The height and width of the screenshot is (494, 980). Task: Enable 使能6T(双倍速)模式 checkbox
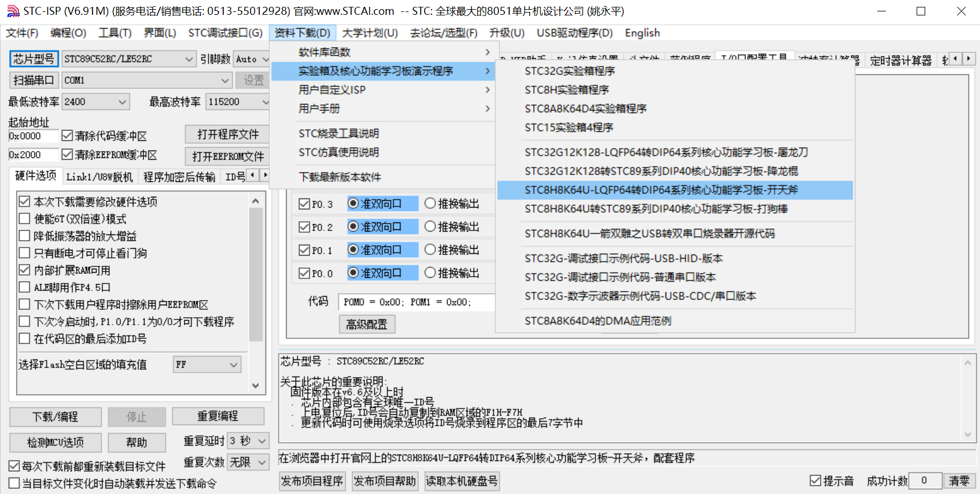tap(25, 218)
